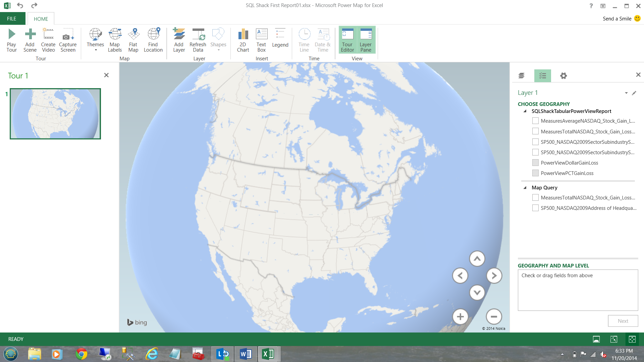The width and height of the screenshot is (644, 362).
Task: Zoom in on the globe map
Action: tap(460, 316)
